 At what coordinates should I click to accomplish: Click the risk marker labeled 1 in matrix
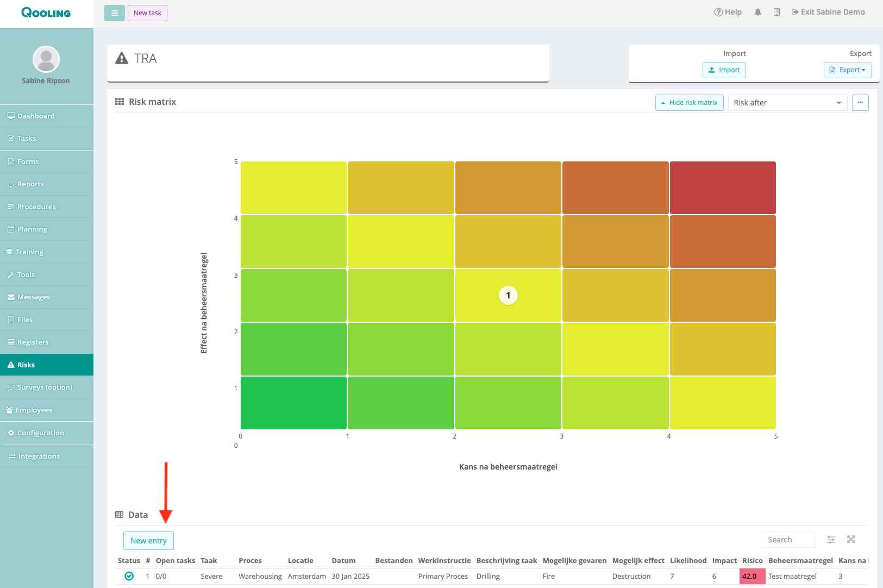coord(508,295)
